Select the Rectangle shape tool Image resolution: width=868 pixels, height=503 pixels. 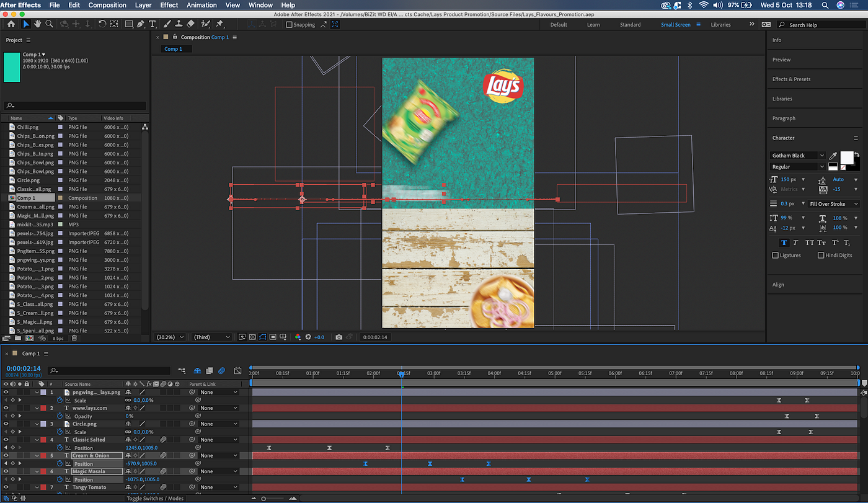(x=129, y=24)
